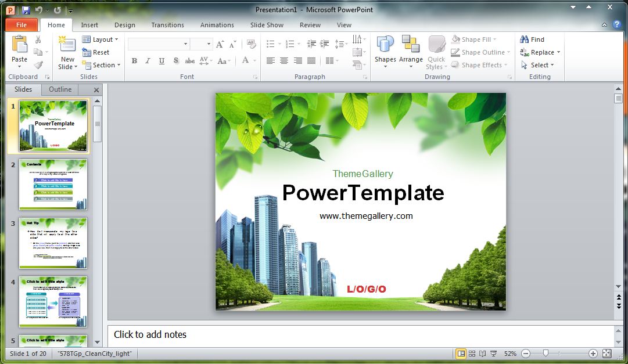Apply text shadow formatting
This screenshot has height=364, width=628.
[x=175, y=60]
